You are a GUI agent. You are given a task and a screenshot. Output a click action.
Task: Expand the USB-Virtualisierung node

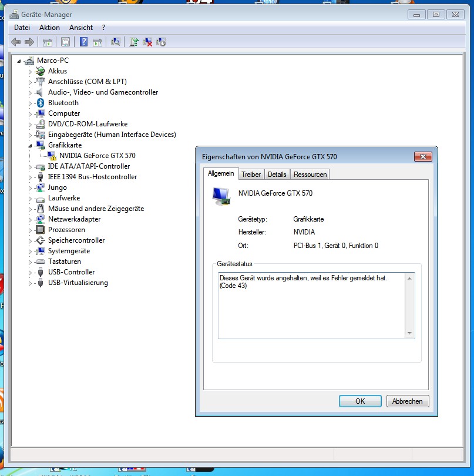point(30,283)
